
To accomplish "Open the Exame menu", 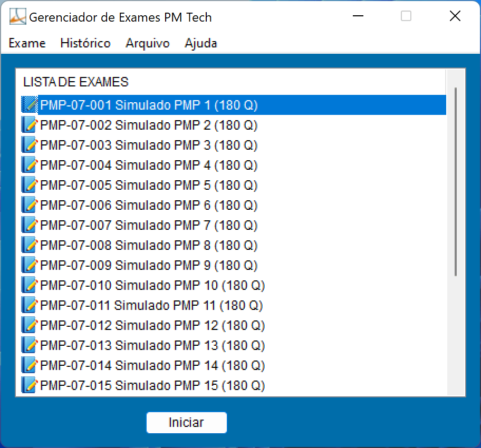I will point(27,43).
